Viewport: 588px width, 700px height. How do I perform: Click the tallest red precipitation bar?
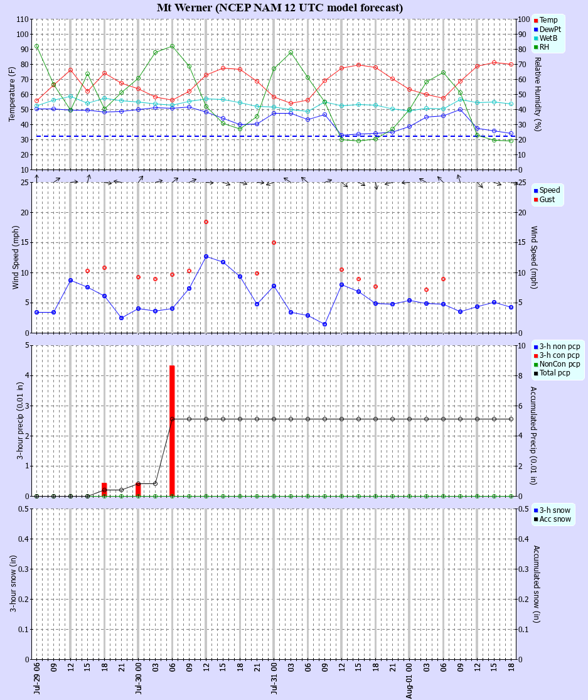coord(172,431)
